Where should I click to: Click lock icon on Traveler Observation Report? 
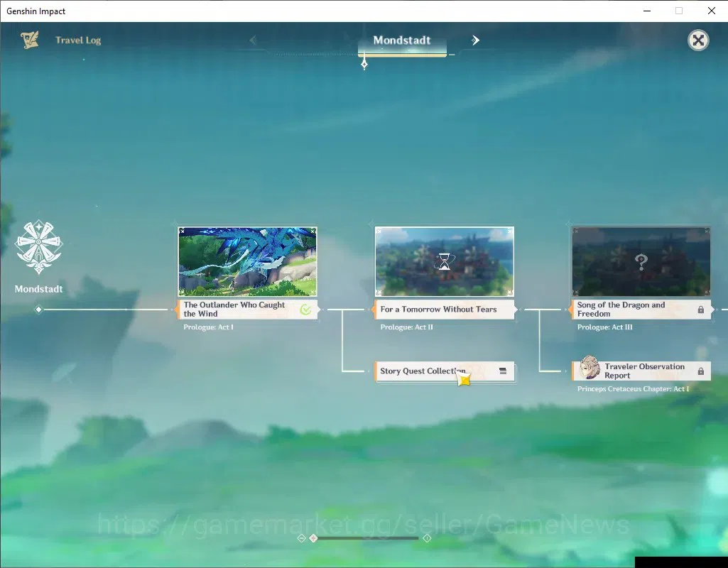700,371
